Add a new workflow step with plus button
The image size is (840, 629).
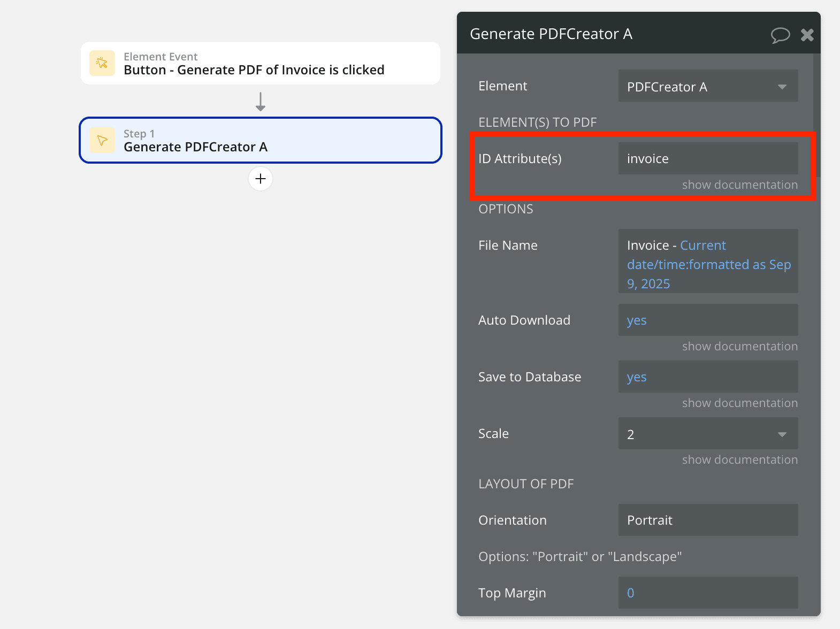pos(261,179)
